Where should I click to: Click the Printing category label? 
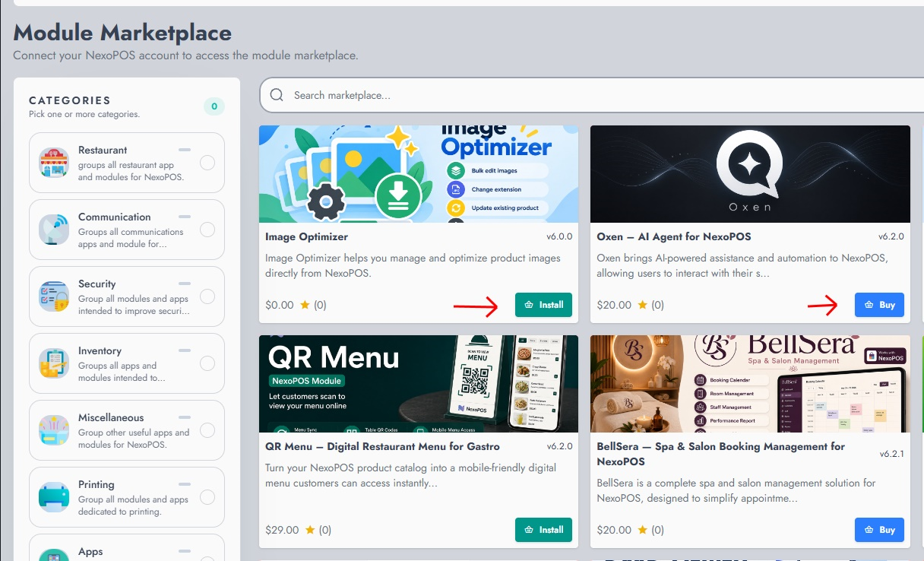tap(97, 485)
